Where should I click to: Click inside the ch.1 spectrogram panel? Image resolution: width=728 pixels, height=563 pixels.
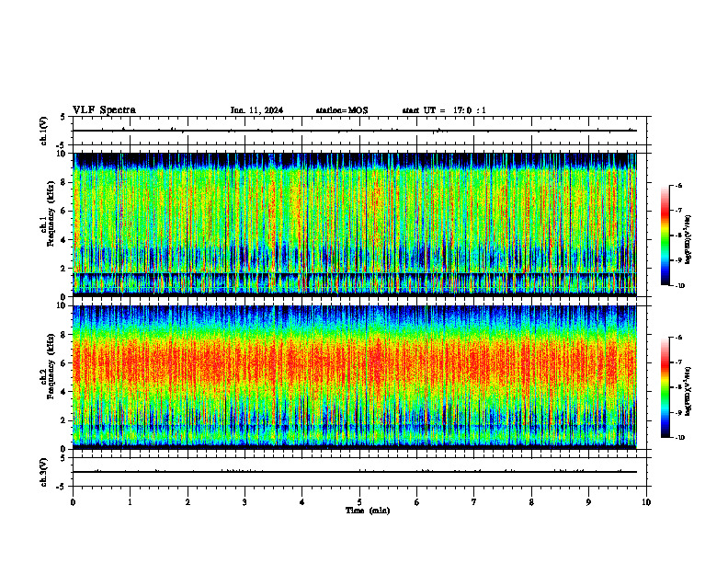point(355,224)
